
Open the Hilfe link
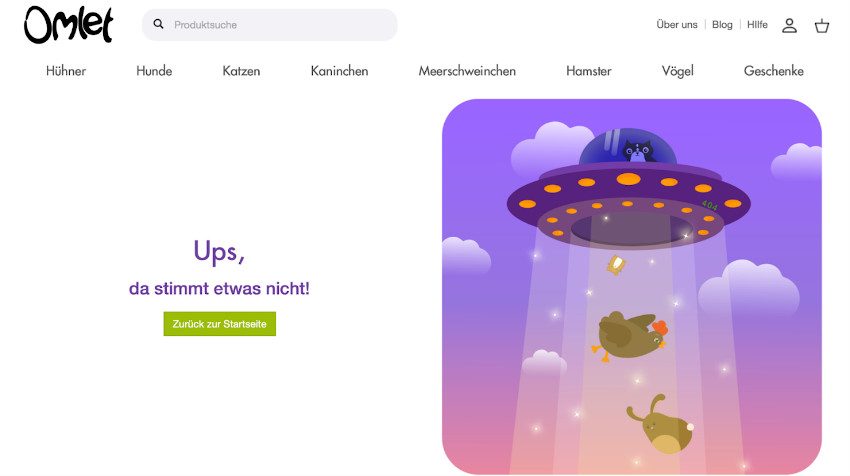(x=757, y=24)
